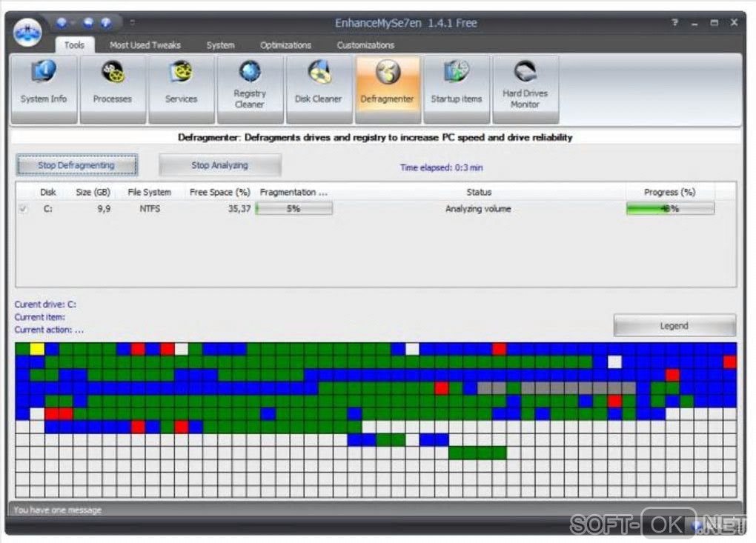The image size is (756, 543).
Task: Click the green progress bar for drive C:
Action: point(670,209)
